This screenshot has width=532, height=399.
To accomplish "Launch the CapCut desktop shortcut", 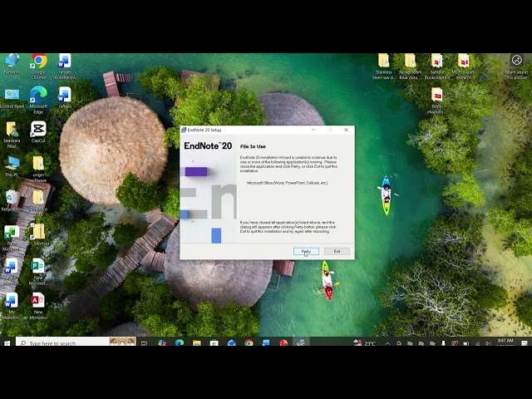I will tap(38, 132).
